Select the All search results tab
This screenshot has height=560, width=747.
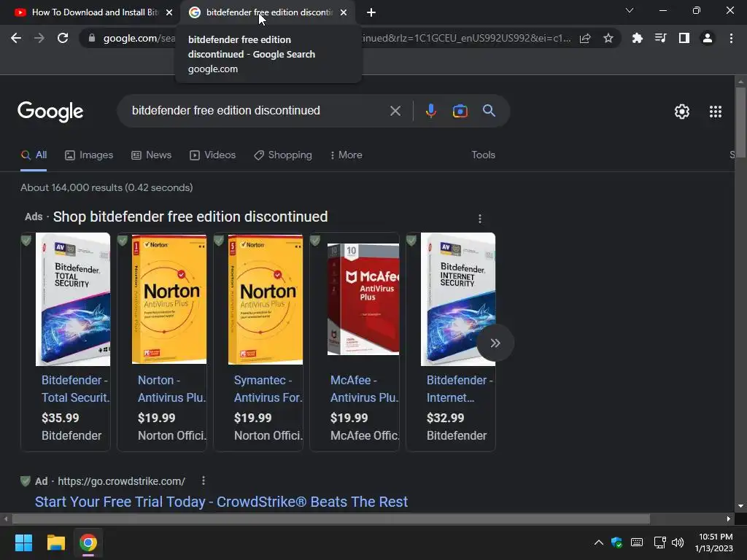click(x=34, y=155)
